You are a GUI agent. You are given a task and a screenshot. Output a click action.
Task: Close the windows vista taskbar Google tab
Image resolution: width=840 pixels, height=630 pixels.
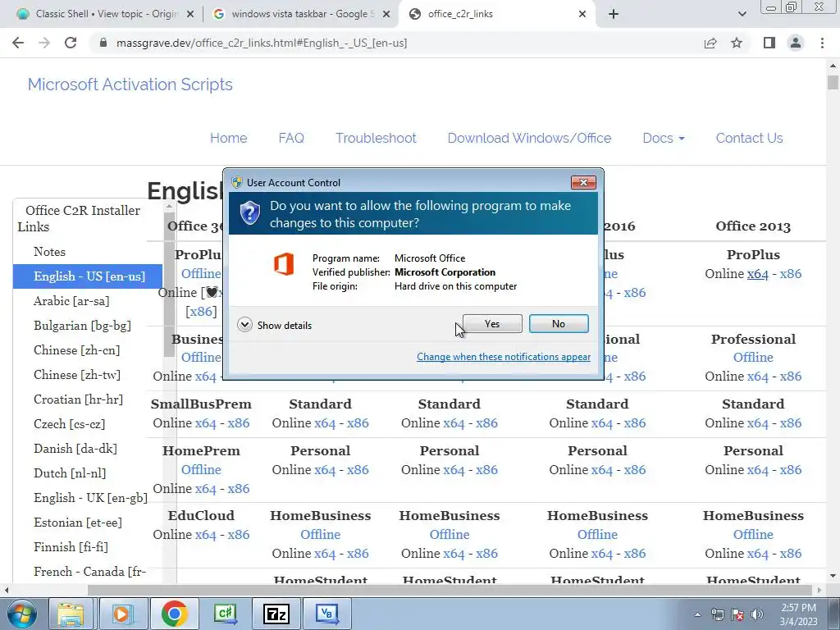(386, 15)
